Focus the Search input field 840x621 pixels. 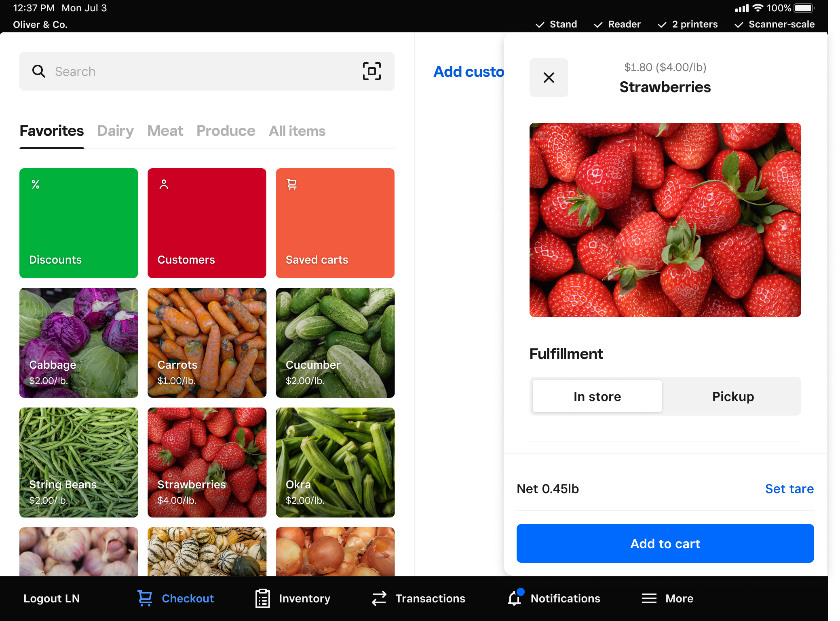pos(207,71)
